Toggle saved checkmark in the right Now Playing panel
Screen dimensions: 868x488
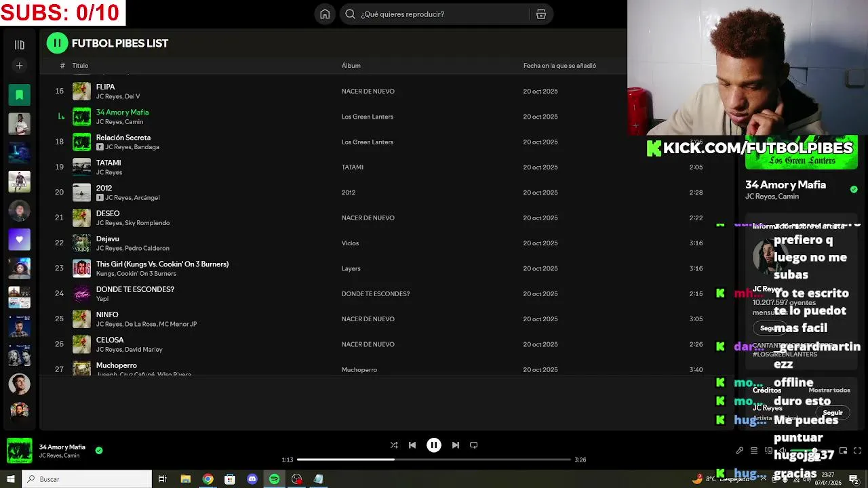pos(854,189)
